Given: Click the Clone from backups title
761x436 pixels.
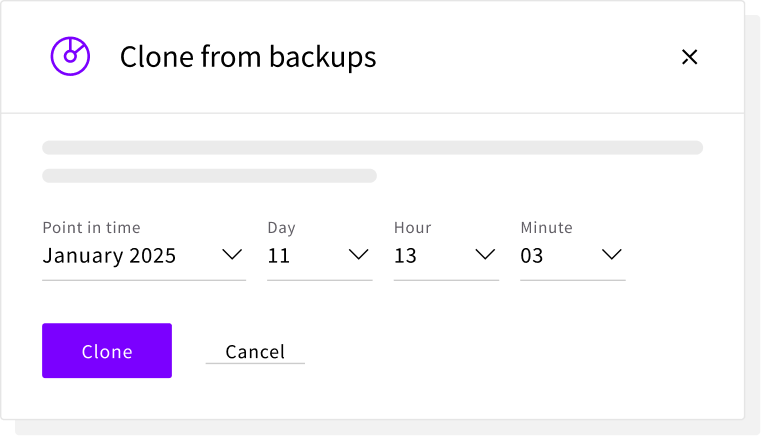Looking at the screenshot, I should (x=248, y=57).
